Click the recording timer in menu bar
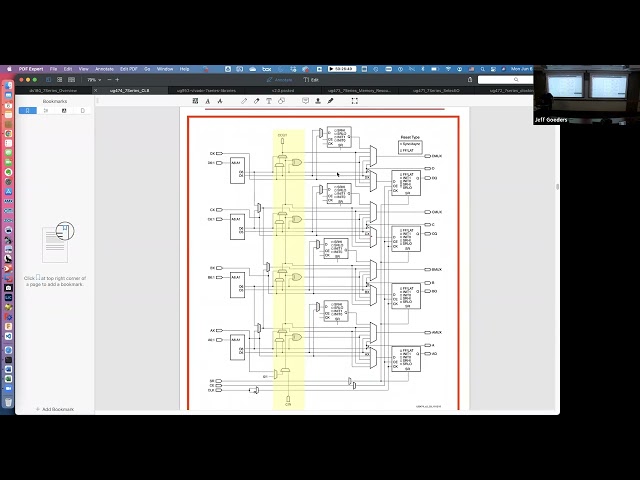The height and width of the screenshot is (480, 640). pos(342,69)
